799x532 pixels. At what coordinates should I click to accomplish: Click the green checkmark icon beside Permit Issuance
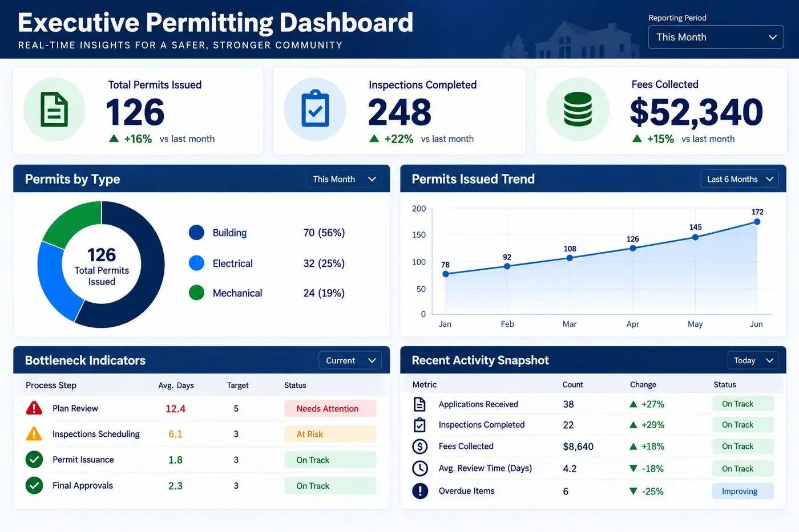34,460
